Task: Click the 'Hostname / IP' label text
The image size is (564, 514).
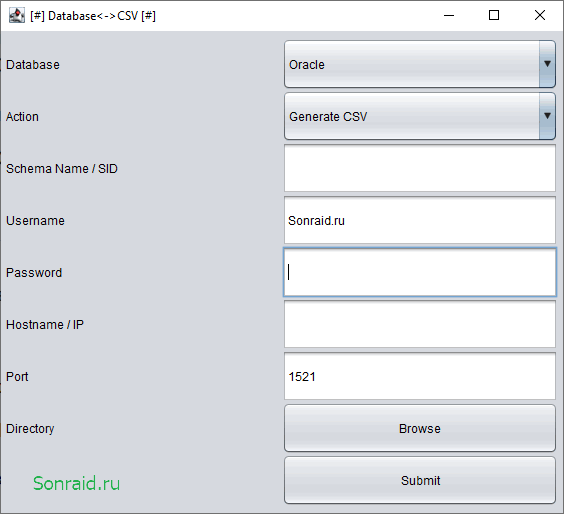Action: 45,325
